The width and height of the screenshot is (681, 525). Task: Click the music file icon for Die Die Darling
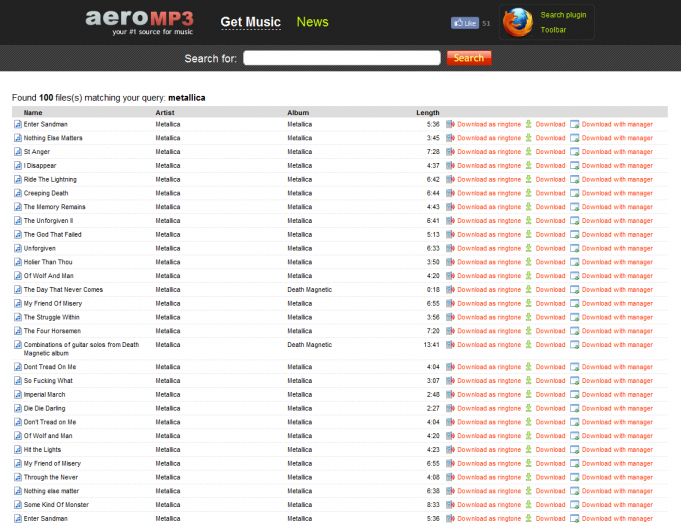[x=18, y=408]
